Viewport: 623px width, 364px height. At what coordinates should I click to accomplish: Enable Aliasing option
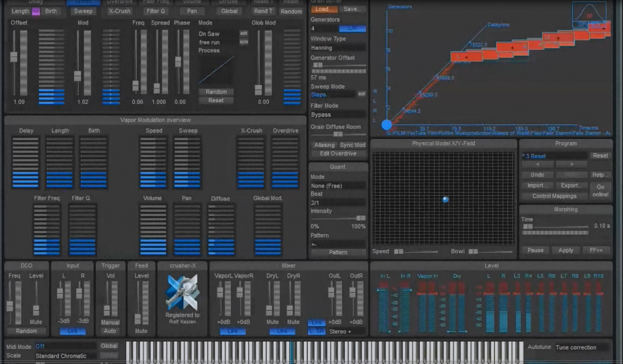324,145
